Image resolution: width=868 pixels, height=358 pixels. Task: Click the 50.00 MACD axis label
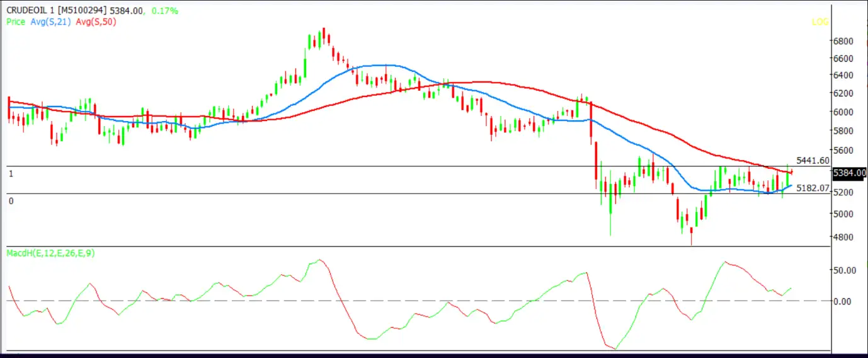point(844,270)
